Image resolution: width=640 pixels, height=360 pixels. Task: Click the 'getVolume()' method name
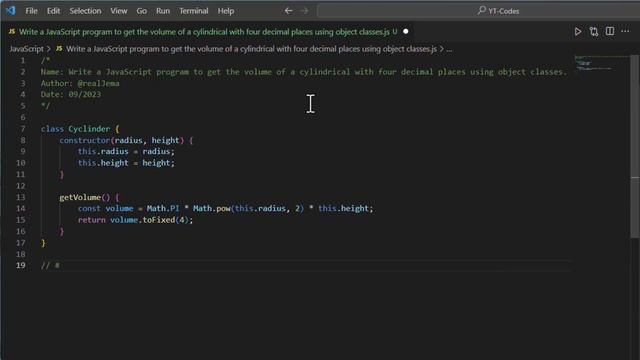click(x=84, y=198)
